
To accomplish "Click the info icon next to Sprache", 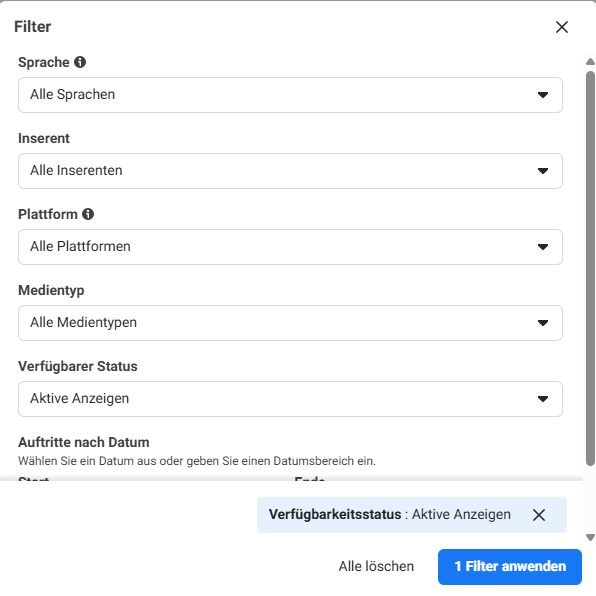I will click(80, 62).
